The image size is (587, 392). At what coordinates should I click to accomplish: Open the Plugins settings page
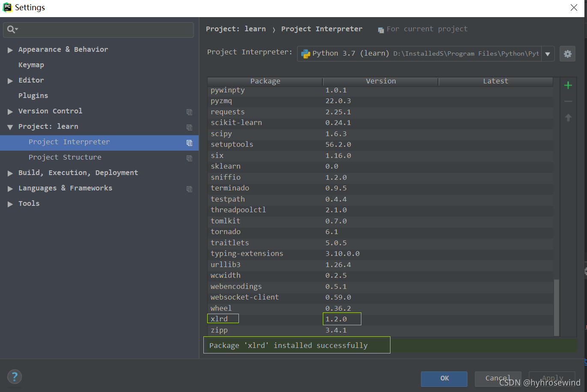pos(33,95)
